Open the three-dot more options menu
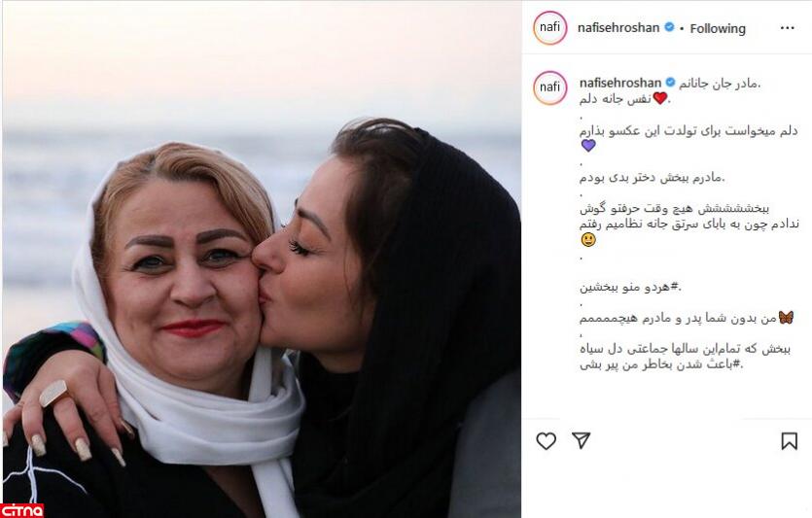Screen dimensions: 812x518 tap(787, 28)
